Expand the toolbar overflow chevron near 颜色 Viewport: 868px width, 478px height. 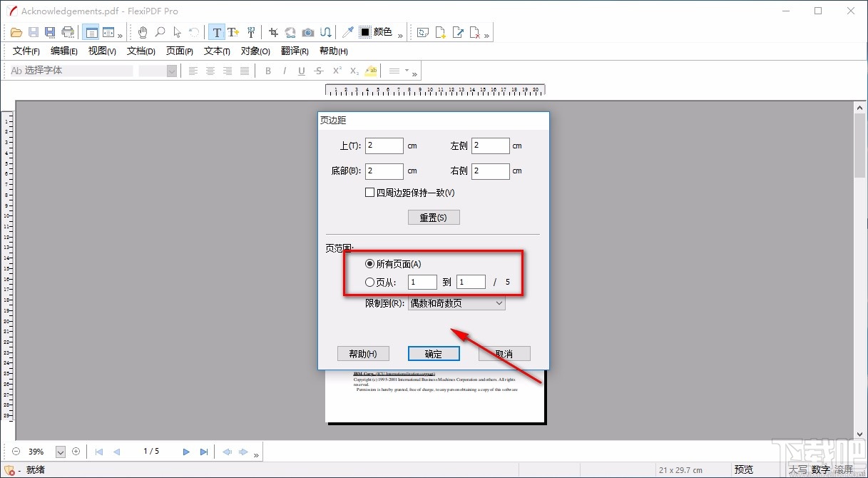tap(401, 34)
